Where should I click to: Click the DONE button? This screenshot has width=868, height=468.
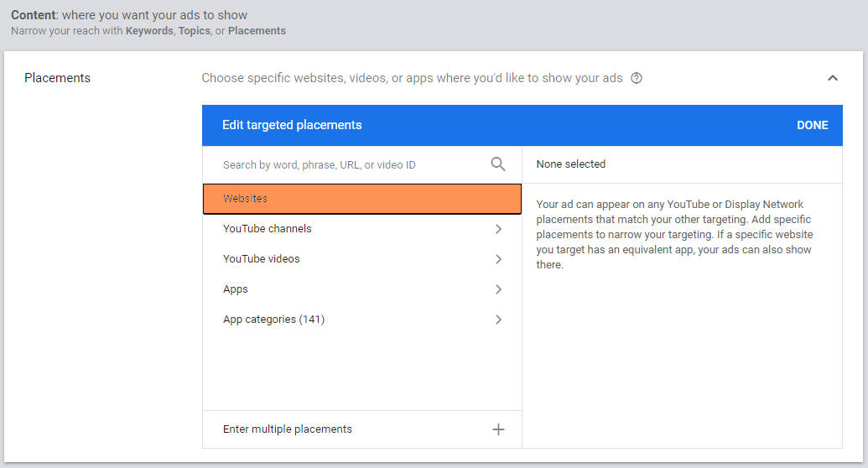coord(812,125)
